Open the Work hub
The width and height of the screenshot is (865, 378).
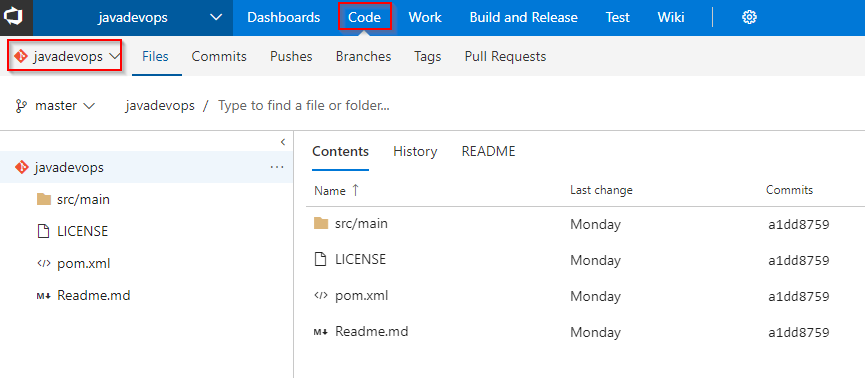[x=425, y=18]
